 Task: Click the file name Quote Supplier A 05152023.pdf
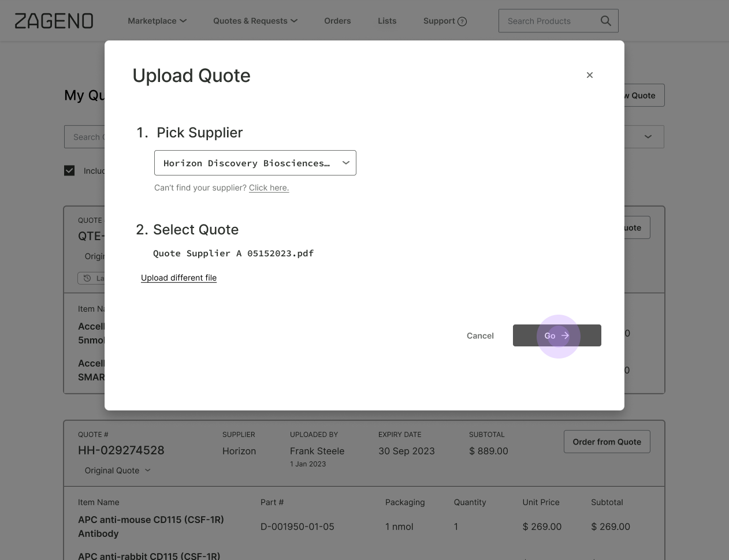click(233, 253)
